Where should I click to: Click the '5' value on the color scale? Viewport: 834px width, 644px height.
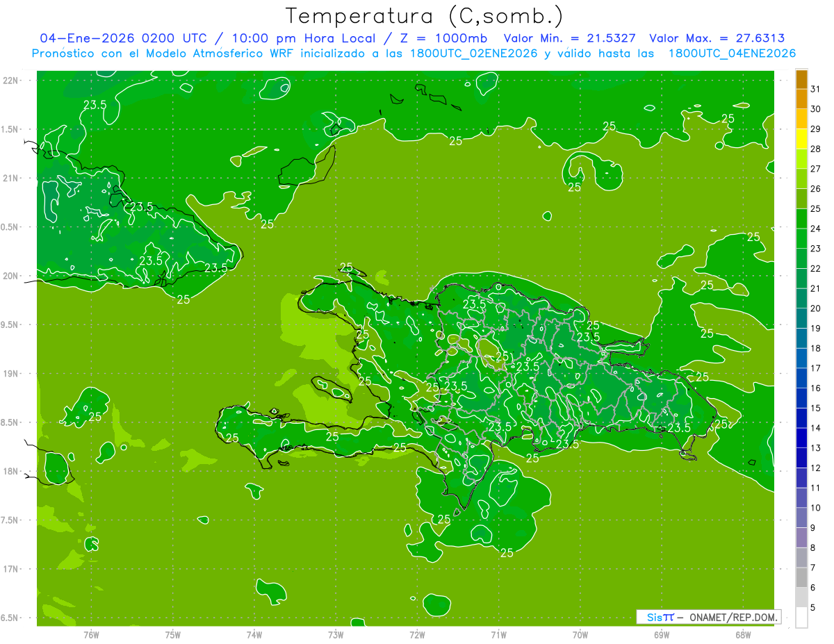click(x=813, y=607)
